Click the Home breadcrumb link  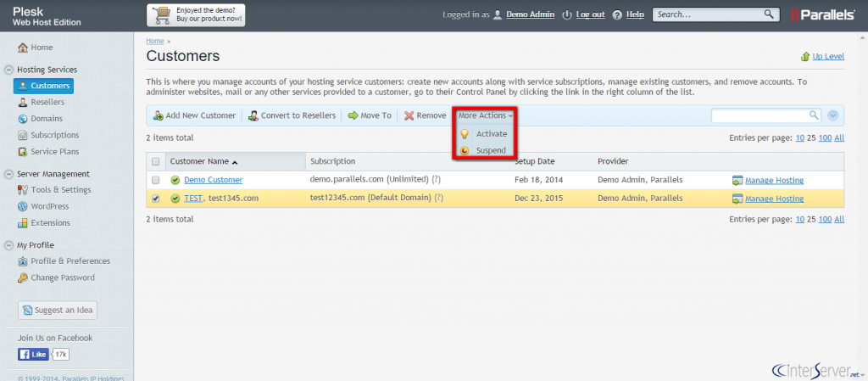[x=155, y=41]
